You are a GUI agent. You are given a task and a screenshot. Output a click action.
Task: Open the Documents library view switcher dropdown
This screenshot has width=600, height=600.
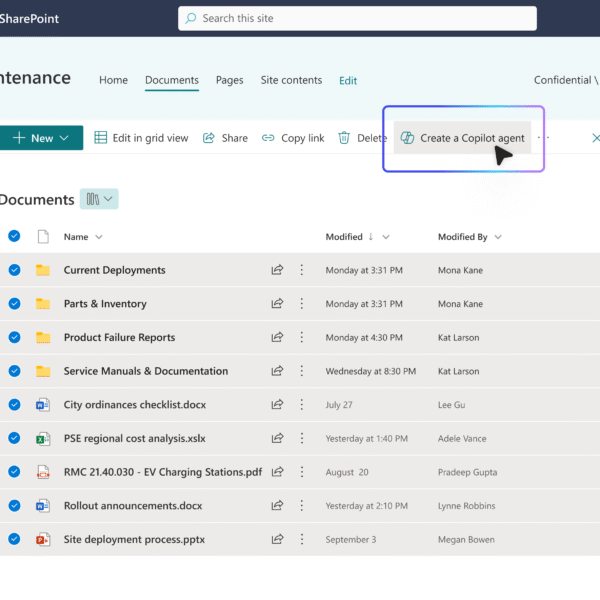pos(99,199)
